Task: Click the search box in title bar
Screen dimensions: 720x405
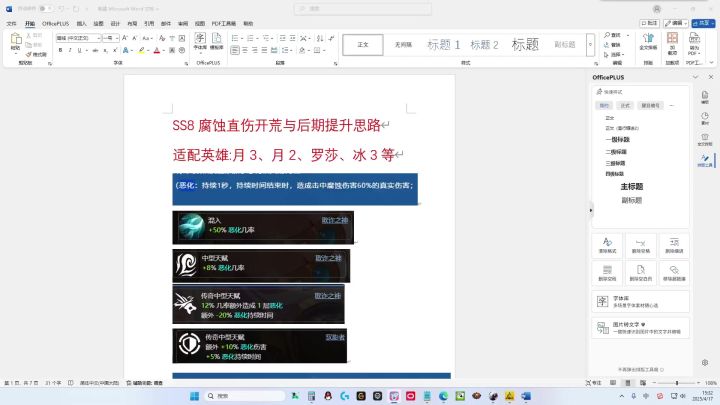Action: click(363, 9)
